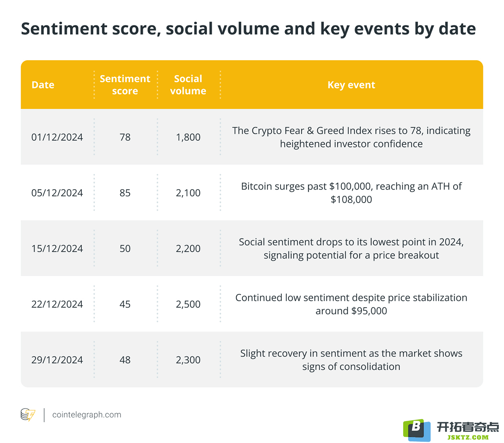Click social volume value 2,300
Image resolution: width=504 pixels, height=443 pixels.
pos(188,360)
